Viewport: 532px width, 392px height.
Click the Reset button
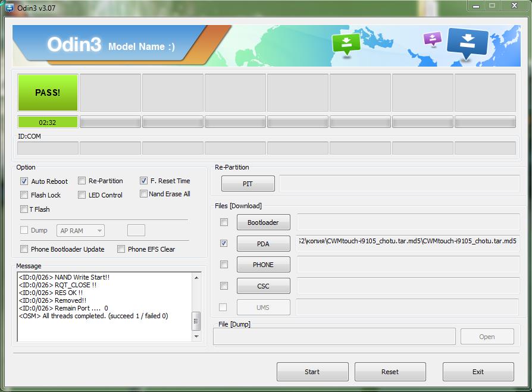point(390,372)
